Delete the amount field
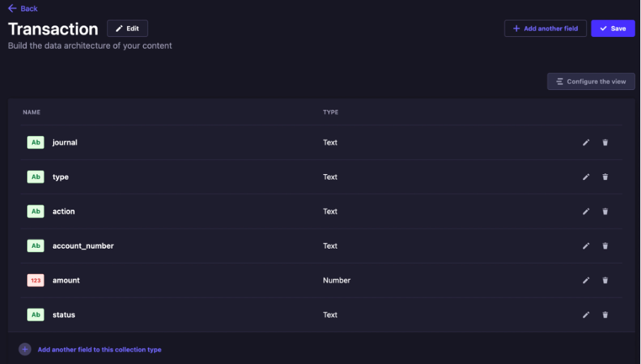This screenshot has width=641, height=364. pos(605,280)
